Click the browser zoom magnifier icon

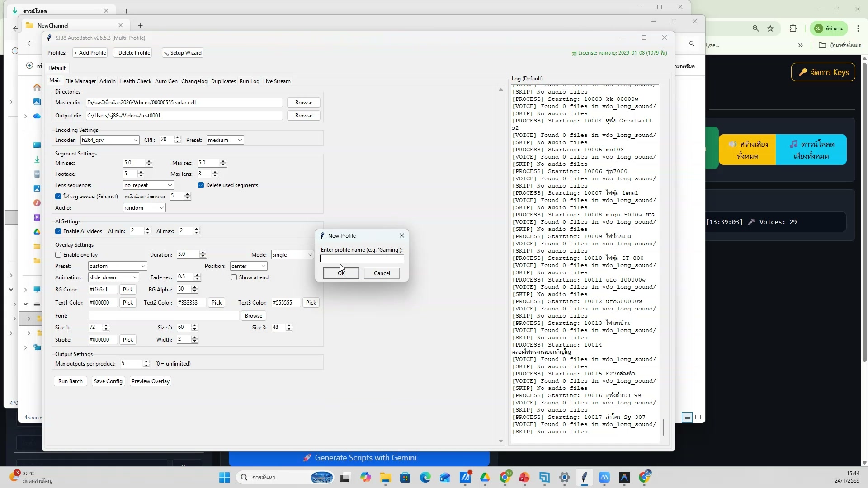(755, 28)
